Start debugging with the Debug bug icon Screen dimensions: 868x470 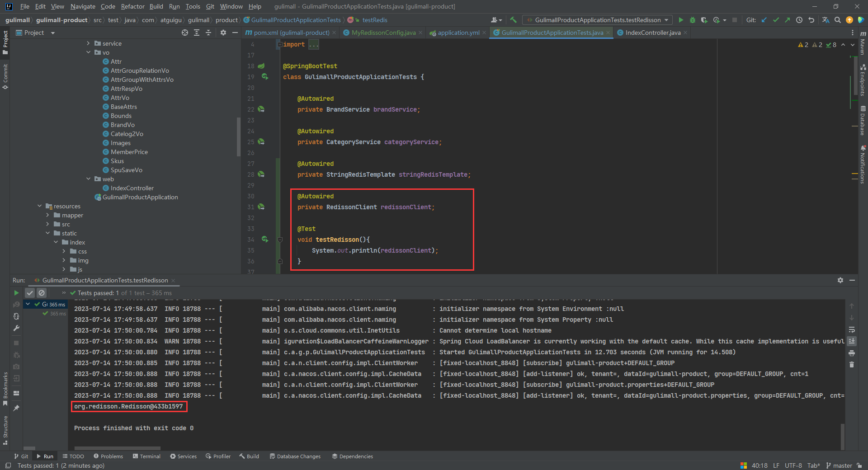pyautogui.click(x=692, y=20)
